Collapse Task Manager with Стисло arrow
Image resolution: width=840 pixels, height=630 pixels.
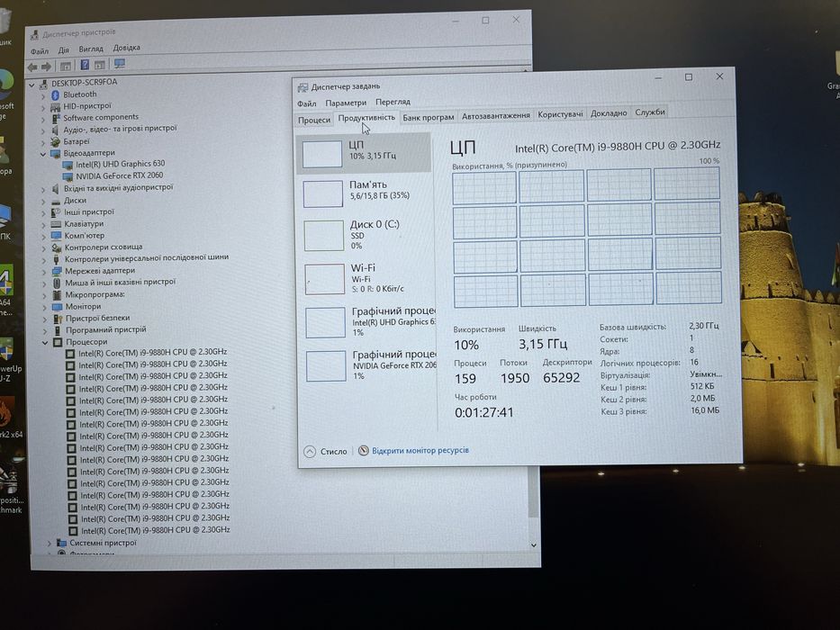tap(310, 452)
